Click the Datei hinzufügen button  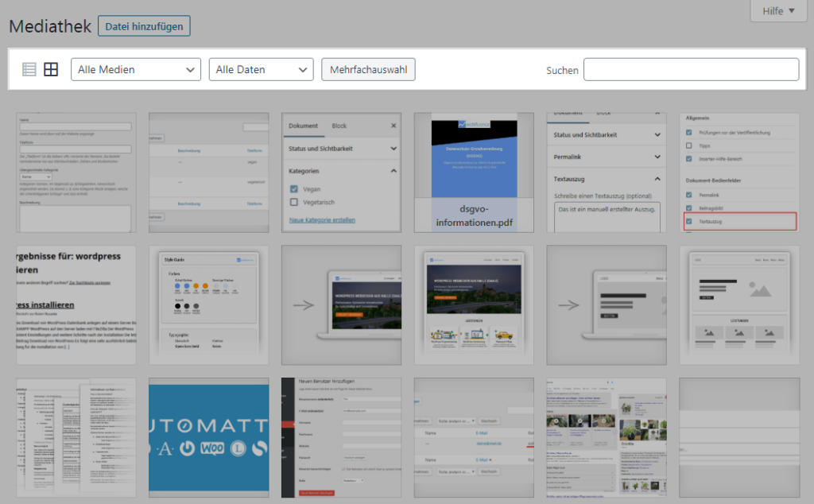(144, 25)
